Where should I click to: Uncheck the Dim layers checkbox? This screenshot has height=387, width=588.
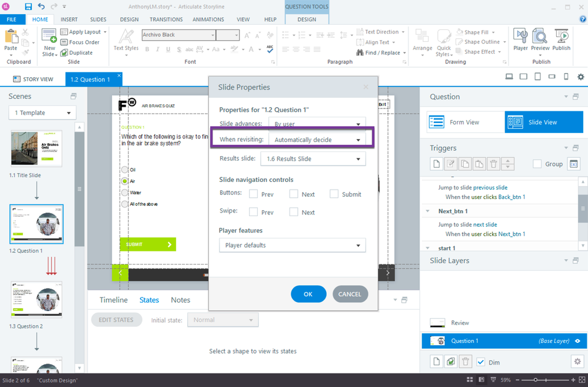point(481,362)
